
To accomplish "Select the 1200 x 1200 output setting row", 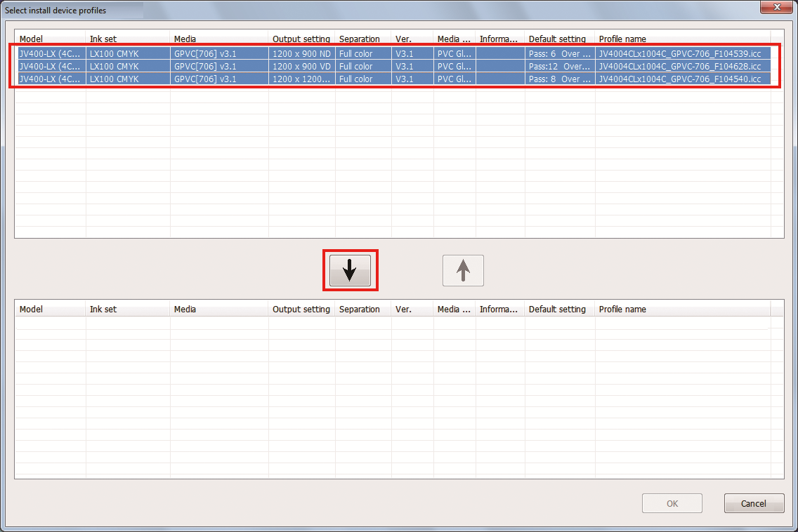I will coord(301,79).
